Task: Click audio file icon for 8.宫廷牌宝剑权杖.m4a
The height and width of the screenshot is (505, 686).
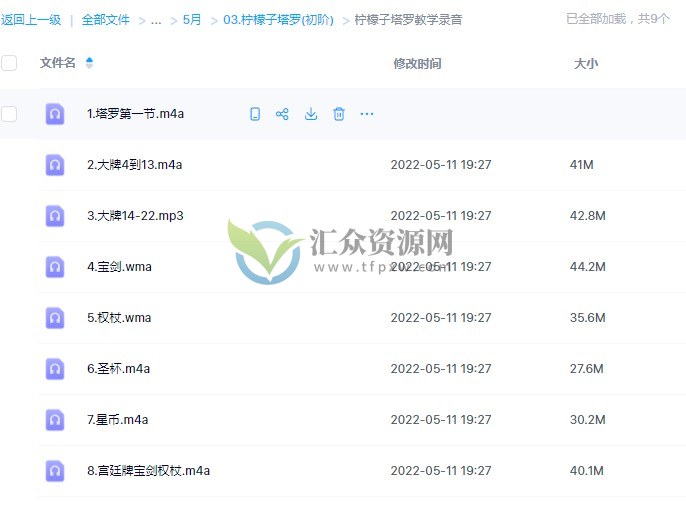Action: (55, 471)
